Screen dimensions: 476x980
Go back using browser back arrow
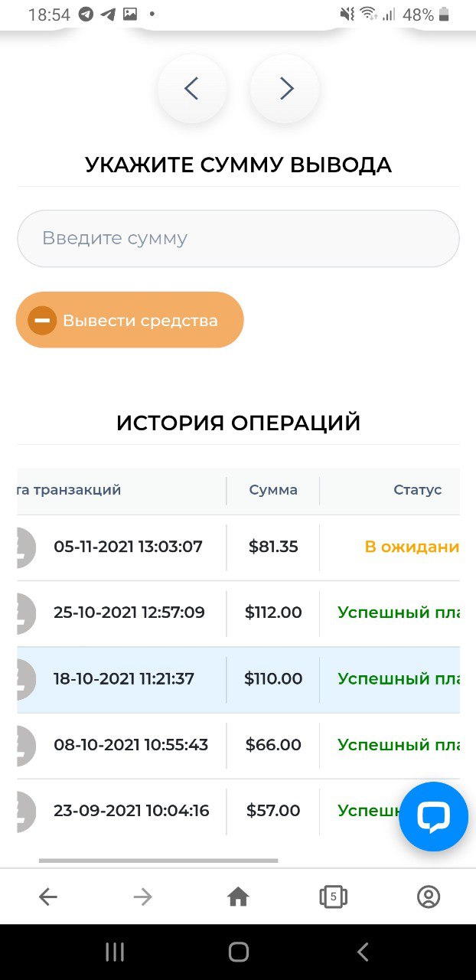coord(48,897)
